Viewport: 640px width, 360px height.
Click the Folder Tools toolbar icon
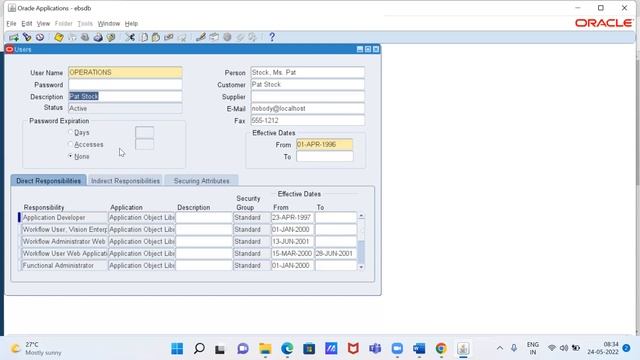pyautogui.click(x=253, y=38)
